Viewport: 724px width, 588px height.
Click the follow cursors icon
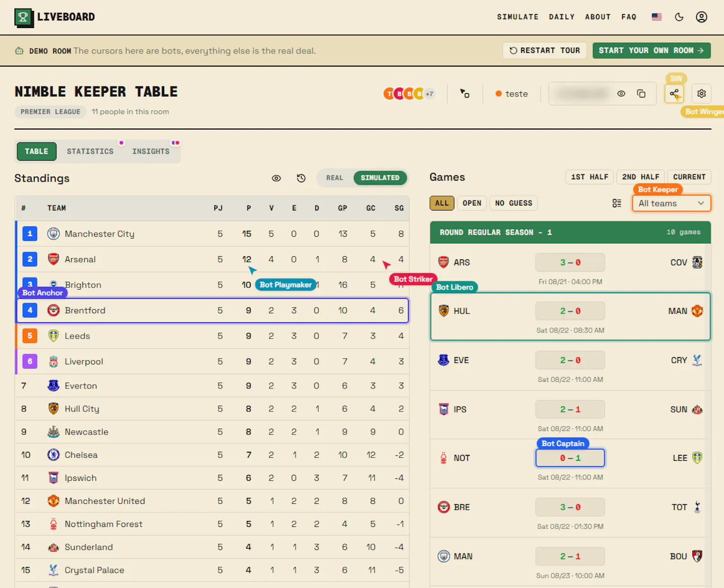465,94
